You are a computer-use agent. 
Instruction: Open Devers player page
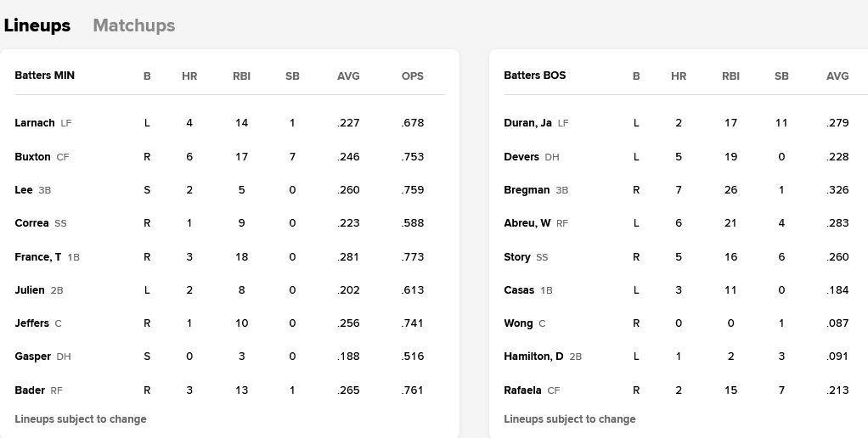point(521,157)
